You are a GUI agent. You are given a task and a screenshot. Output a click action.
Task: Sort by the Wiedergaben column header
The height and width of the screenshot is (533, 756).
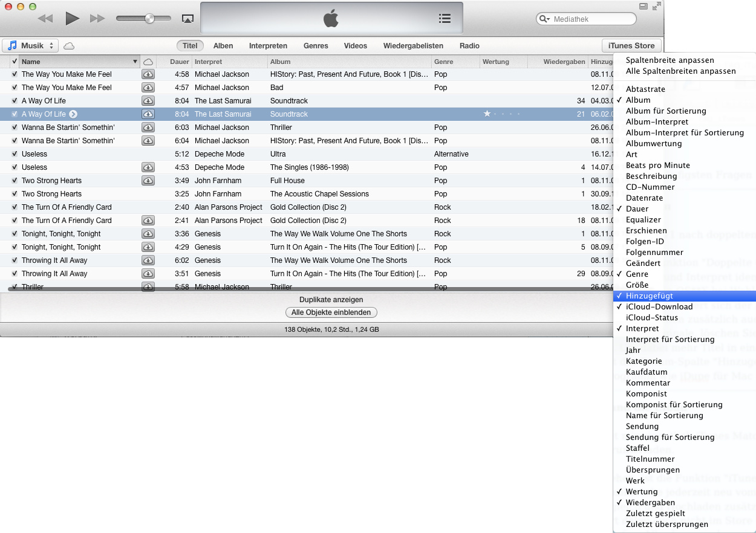(558, 62)
